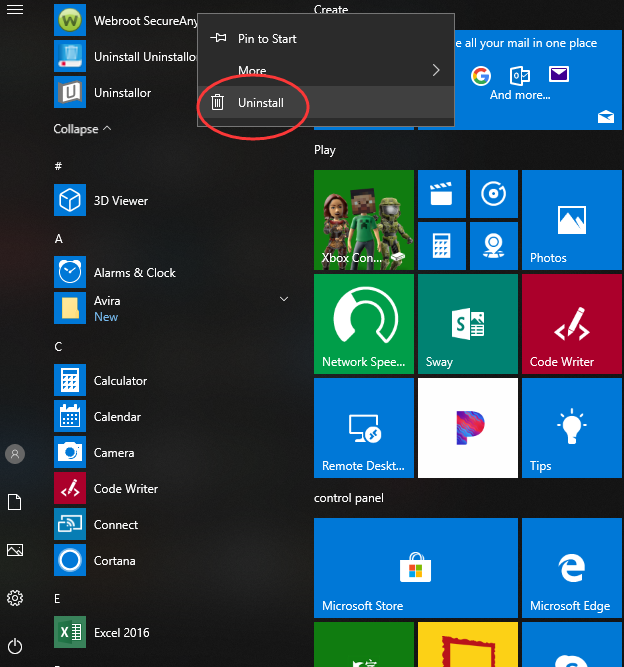Open Excel 2016
Image resolution: width=624 pixels, height=667 pixels.
tap(102, 632)
